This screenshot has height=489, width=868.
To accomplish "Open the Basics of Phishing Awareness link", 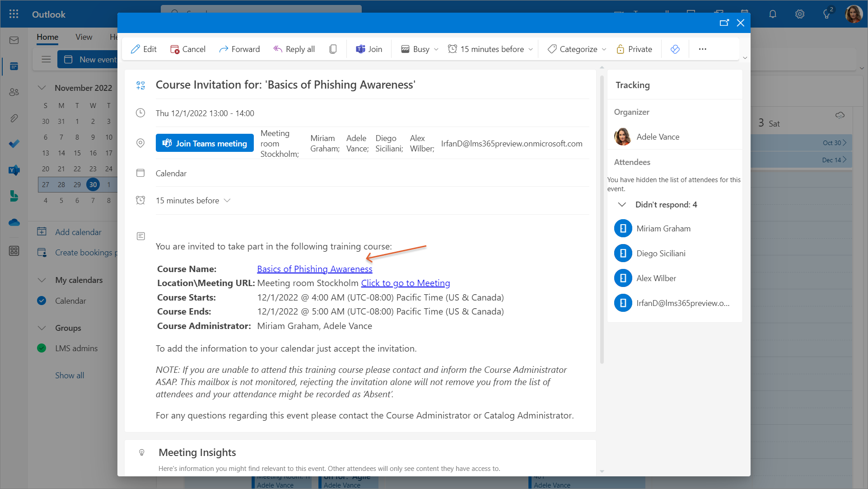I will (314, 269).
